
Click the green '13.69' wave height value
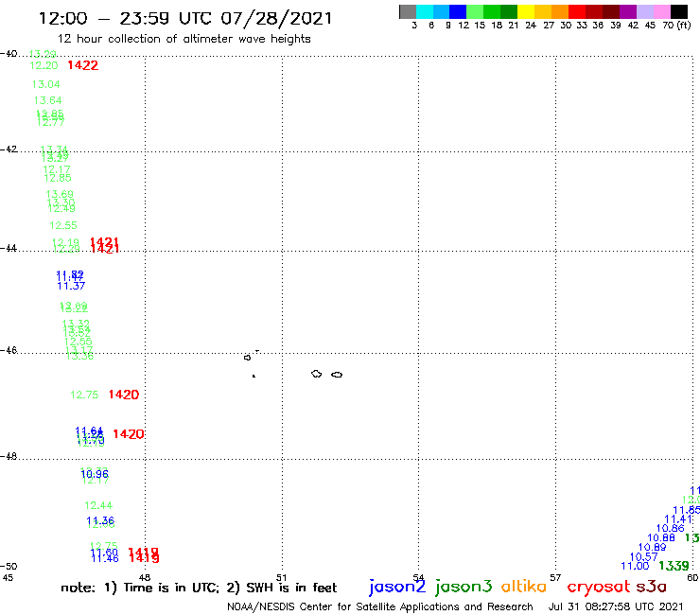[x=60, y=194]
